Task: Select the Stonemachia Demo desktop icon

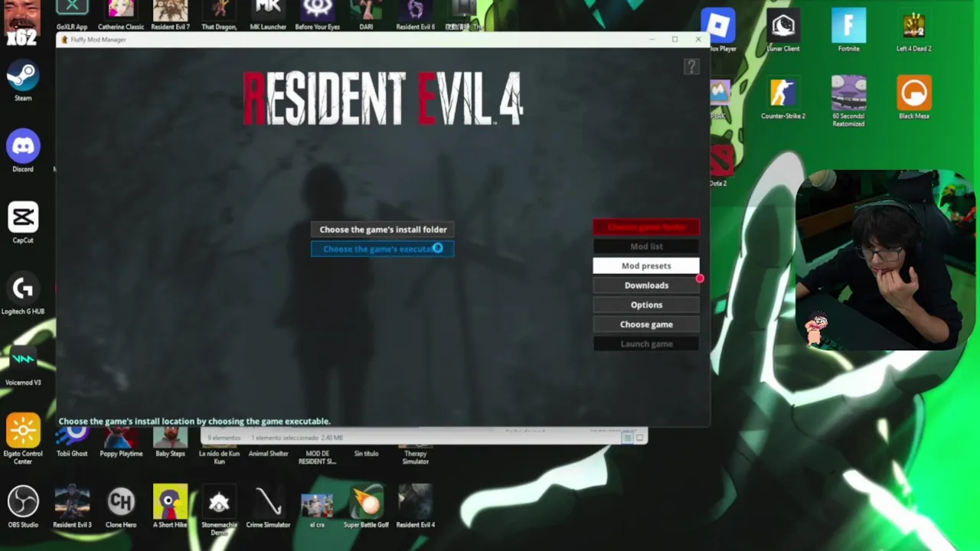Action: (x=219, y=510)
